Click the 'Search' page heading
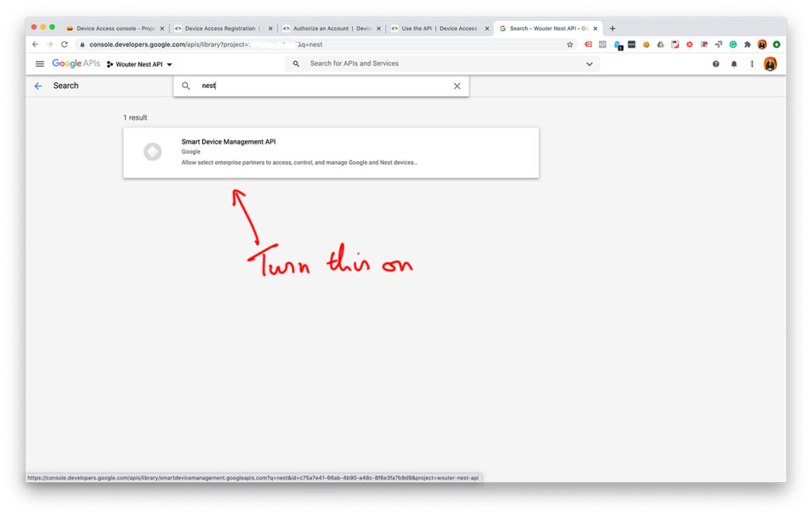Screen dimensions: 812x516 click(66, 86)
